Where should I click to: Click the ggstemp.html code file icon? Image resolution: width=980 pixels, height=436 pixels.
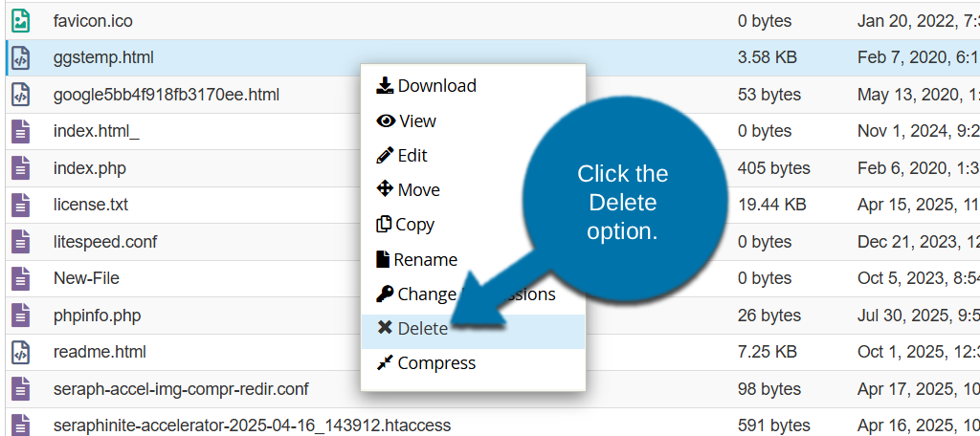(20, 57)
